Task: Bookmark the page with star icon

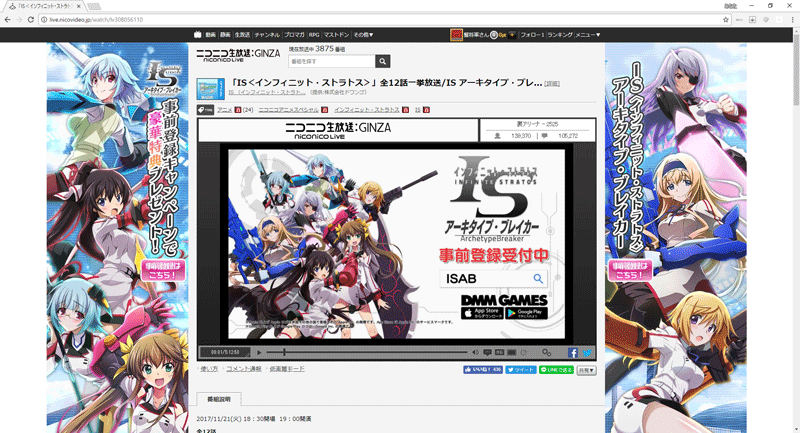Action: tap(726, 19)
